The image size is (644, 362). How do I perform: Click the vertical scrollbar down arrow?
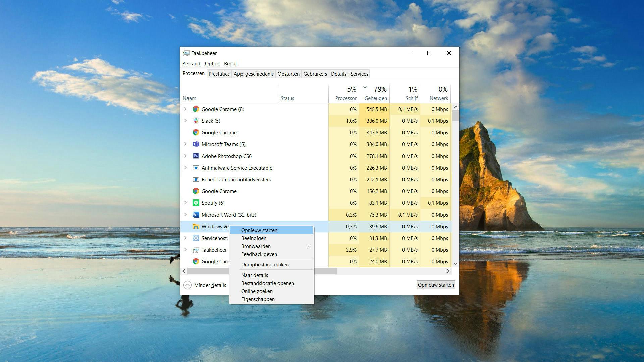pyautogui.click(x=455, y=264)
